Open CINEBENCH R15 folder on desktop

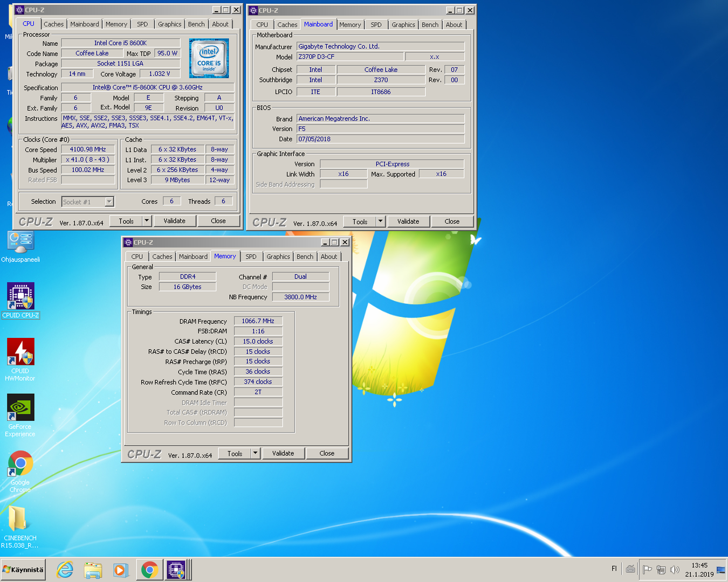[x=20, y=528]
